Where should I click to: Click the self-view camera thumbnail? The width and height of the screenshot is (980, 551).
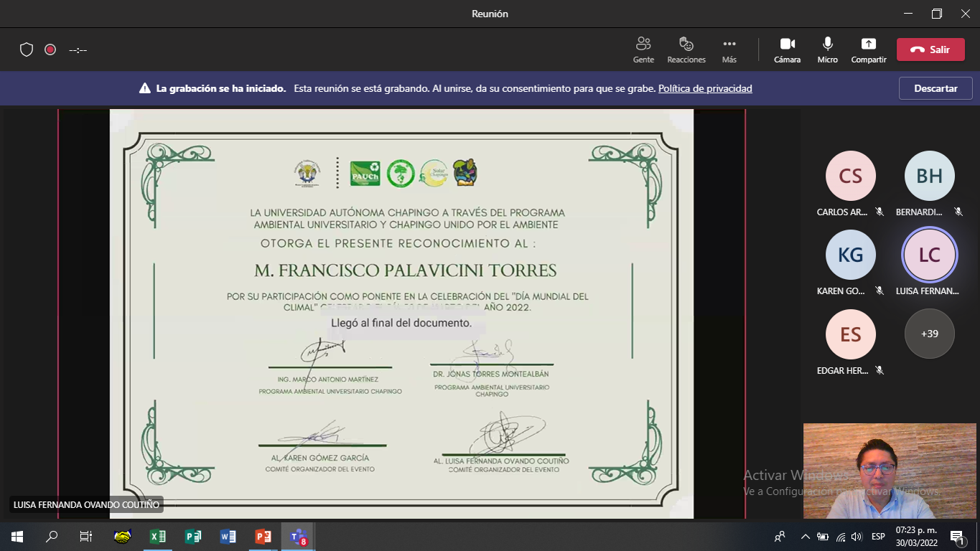[x=890, y=471]
